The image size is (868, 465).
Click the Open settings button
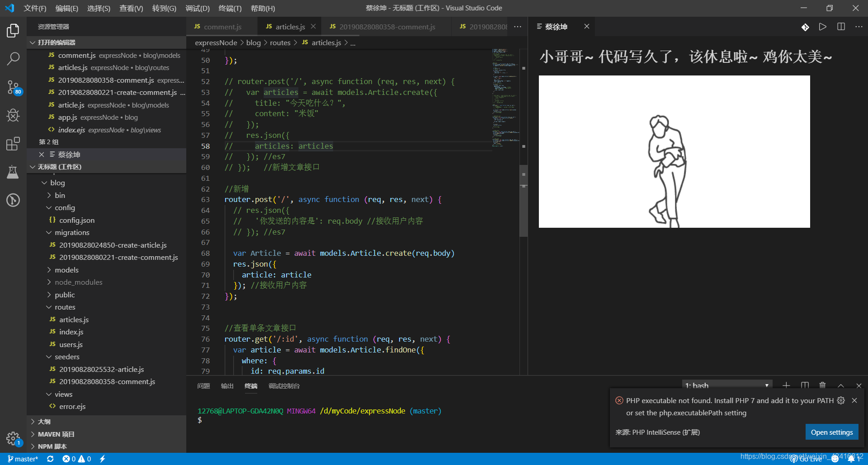pyautogui.click(x=832, y=432)
